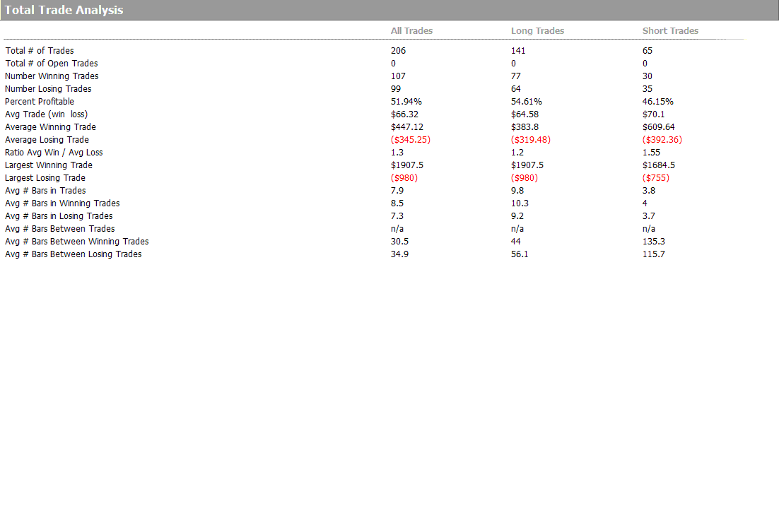The height and width of the screenshot is (532, 779).
Task: Select the $66.32 average trade value
Action: (404, 114)
